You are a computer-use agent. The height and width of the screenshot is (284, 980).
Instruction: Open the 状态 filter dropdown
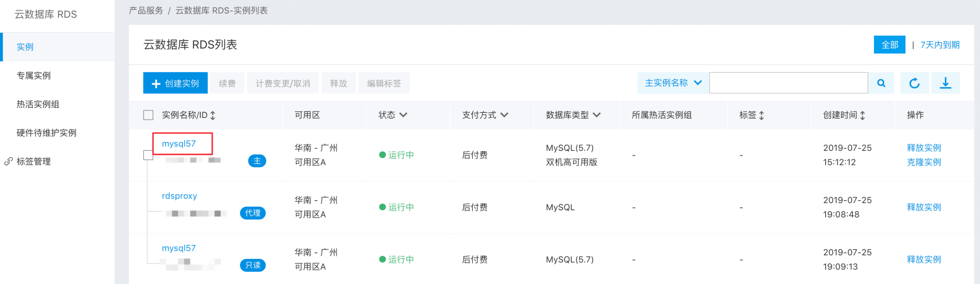pyautogui.click(x=403, y=115)
